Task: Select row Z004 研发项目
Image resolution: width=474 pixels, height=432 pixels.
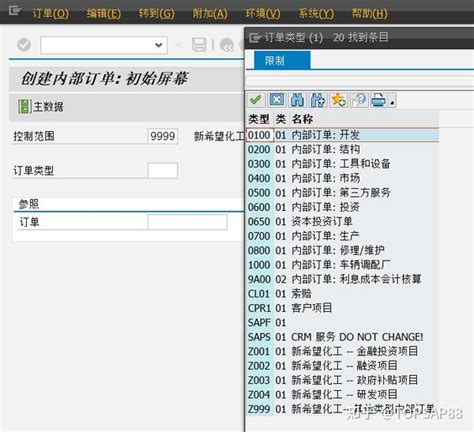Action: point(343,394)
